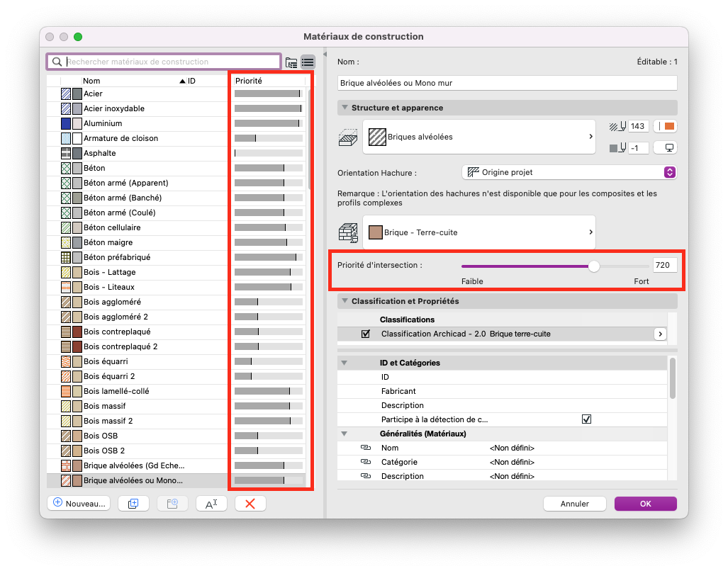Click link icon beside Description <Non défini>
Viewport: 728px width, 571px height.
coord(366,476)
